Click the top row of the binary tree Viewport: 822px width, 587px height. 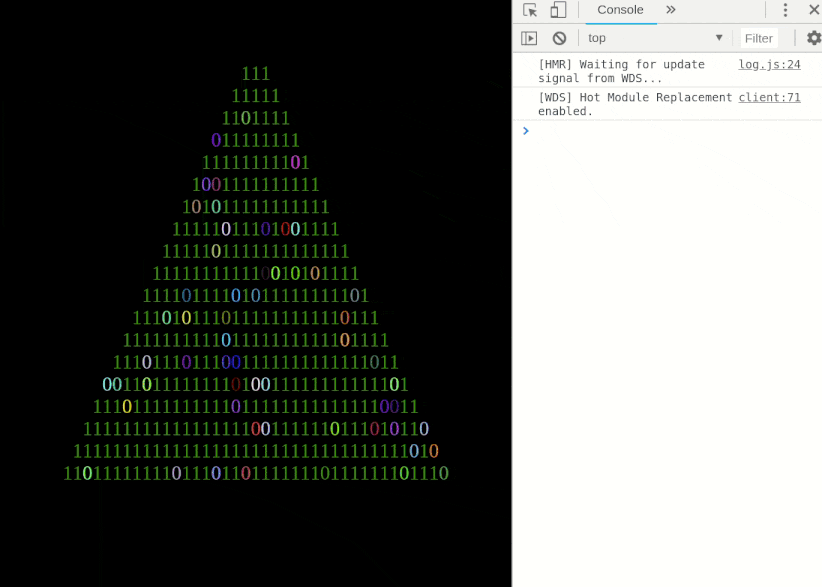[x=256, y=74]
